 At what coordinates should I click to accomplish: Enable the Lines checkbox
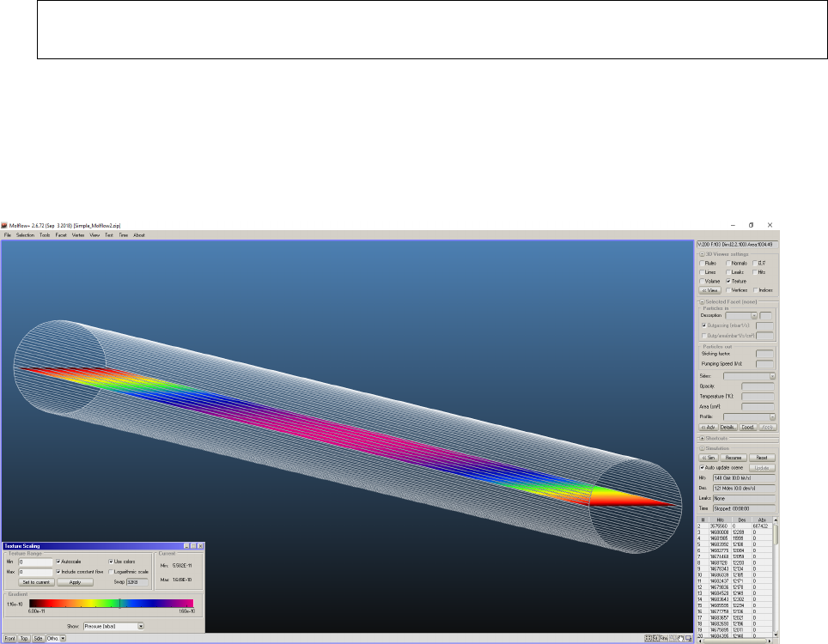(703, 272)
